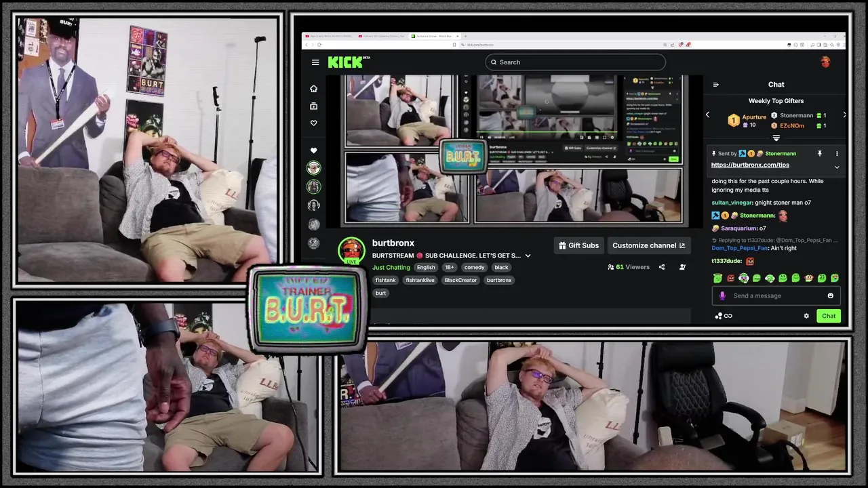Image resolution: width=868 pixels, height=488 pixels.
Task: Click the burtbronx channel name
Action: pyautogui.click(x=393, y=243)
